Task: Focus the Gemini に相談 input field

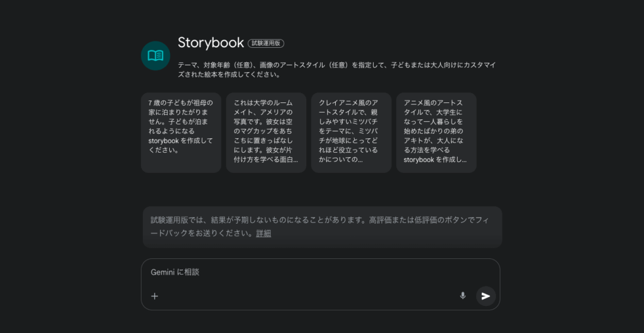Action: pos(320,272)
